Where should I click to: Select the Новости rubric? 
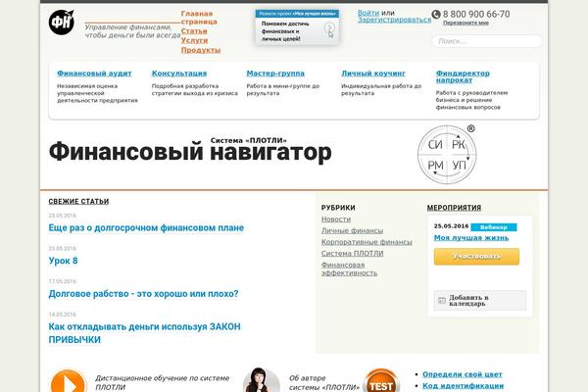coord(336,220)
